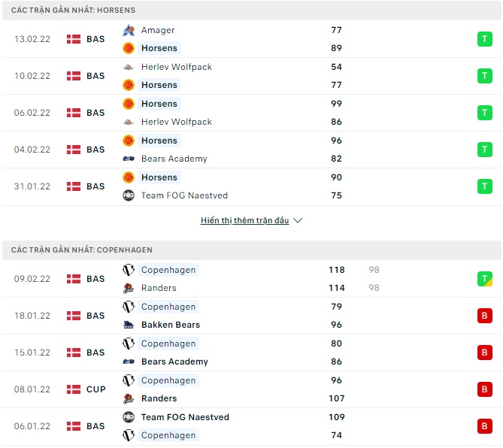Click the Amager team logo icon

coord(129,30)
